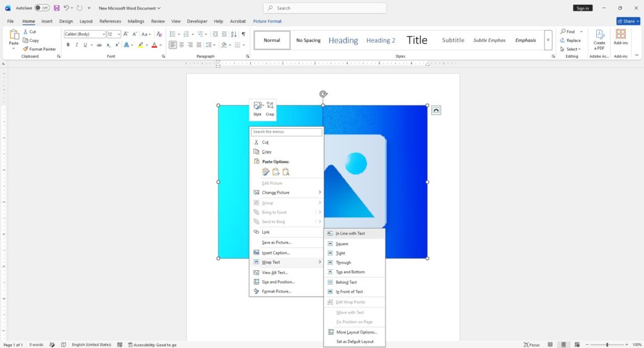Image resolution: width=644 pixels, height=348 pixels.
Task: Click the red font color button
Action: 155,45
